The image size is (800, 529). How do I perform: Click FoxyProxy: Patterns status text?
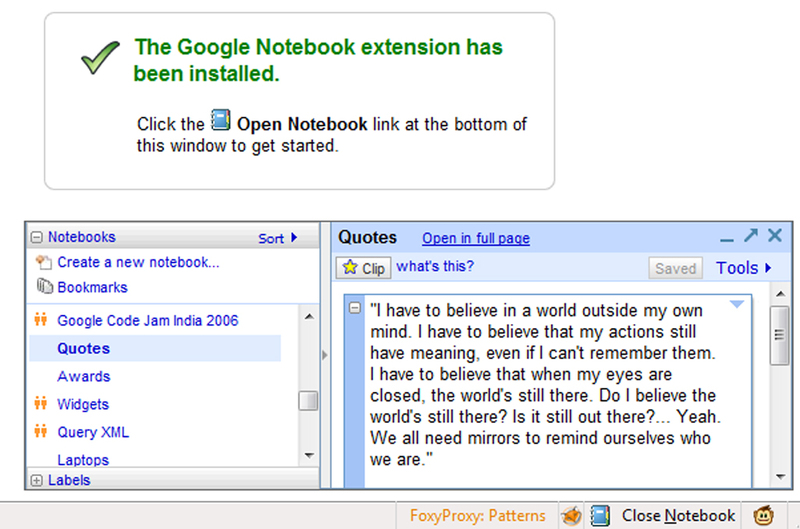[x=478, y=516]
